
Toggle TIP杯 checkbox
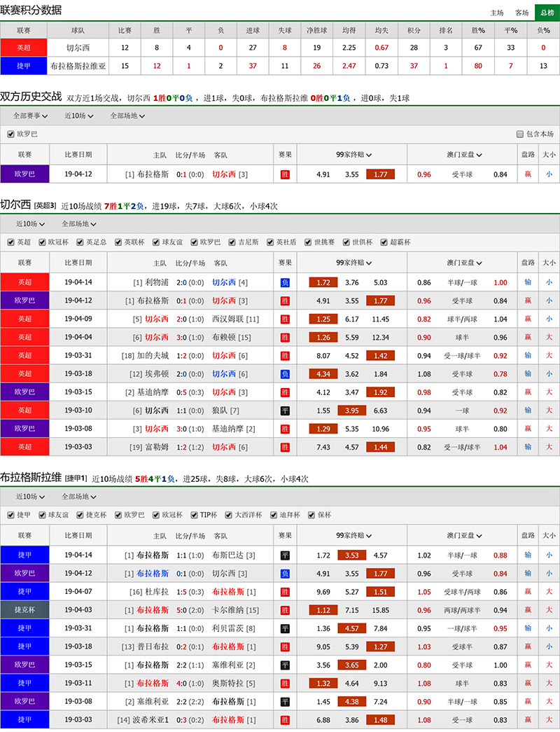coord(194,515)
